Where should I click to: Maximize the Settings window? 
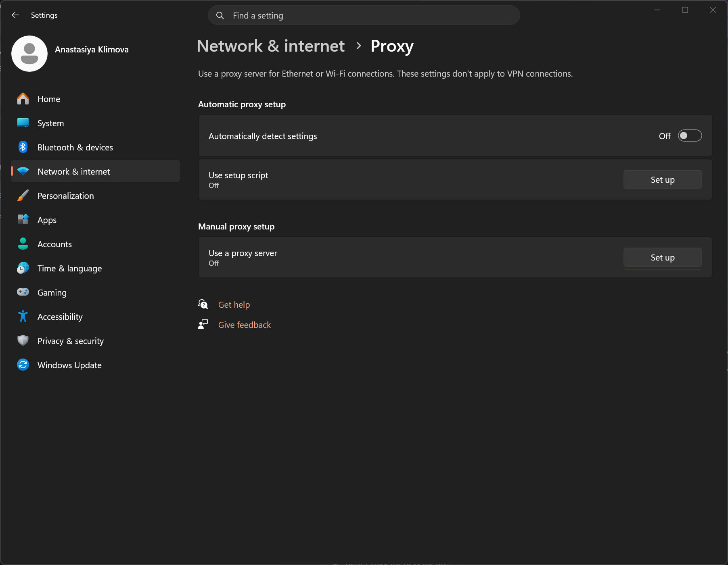pyautogui.click(x=685, y=10)
